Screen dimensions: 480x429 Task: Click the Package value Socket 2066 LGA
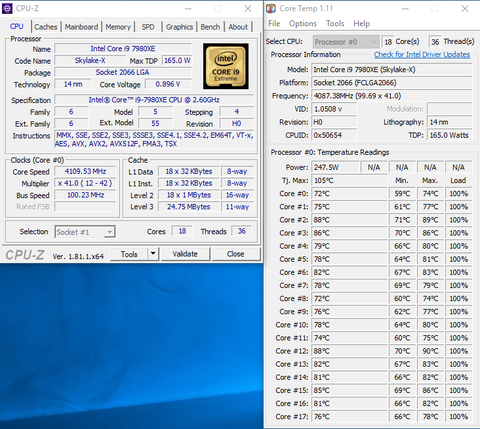point(123,72)
